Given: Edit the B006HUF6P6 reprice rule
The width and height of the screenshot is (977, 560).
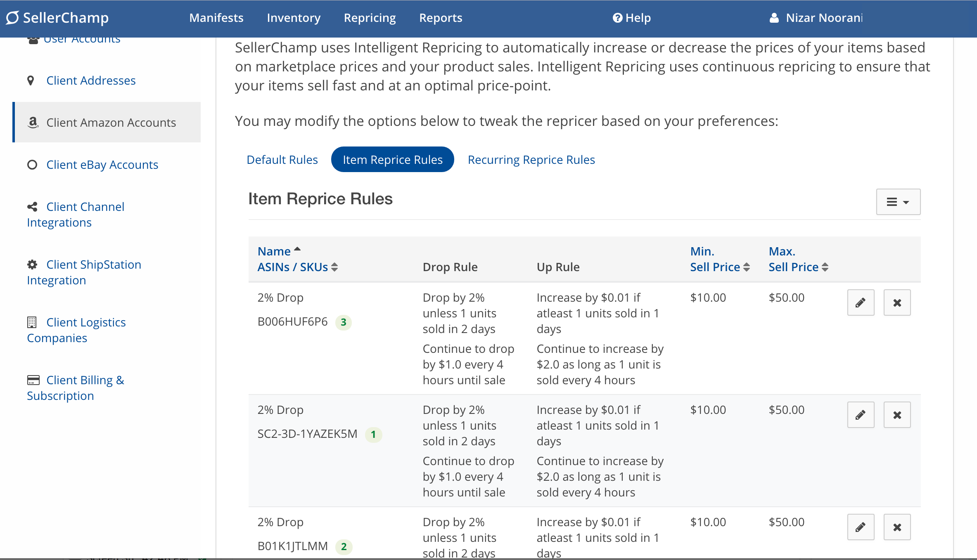Looking at the screenshot, I should tap(861, 302).
